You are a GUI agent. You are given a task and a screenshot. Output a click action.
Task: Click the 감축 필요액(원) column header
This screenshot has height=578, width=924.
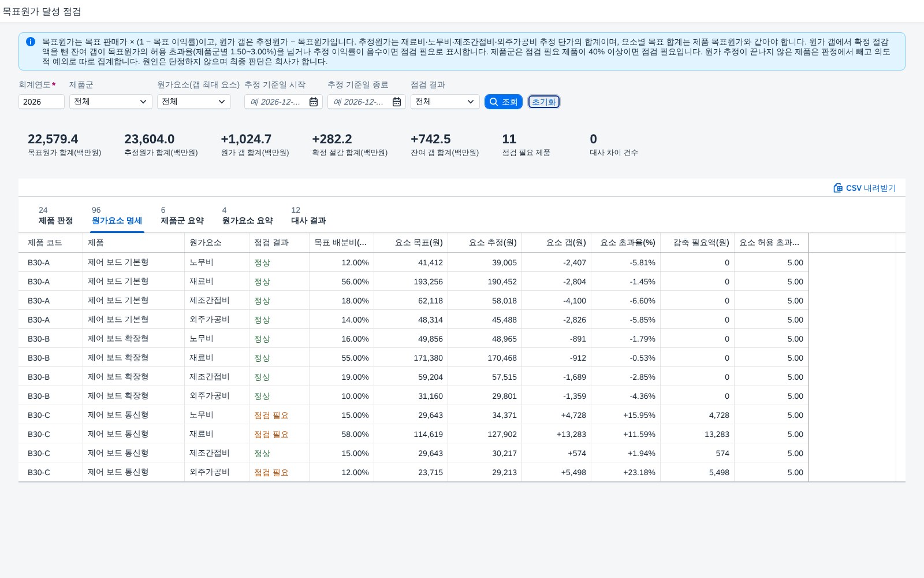click(697, 243)
